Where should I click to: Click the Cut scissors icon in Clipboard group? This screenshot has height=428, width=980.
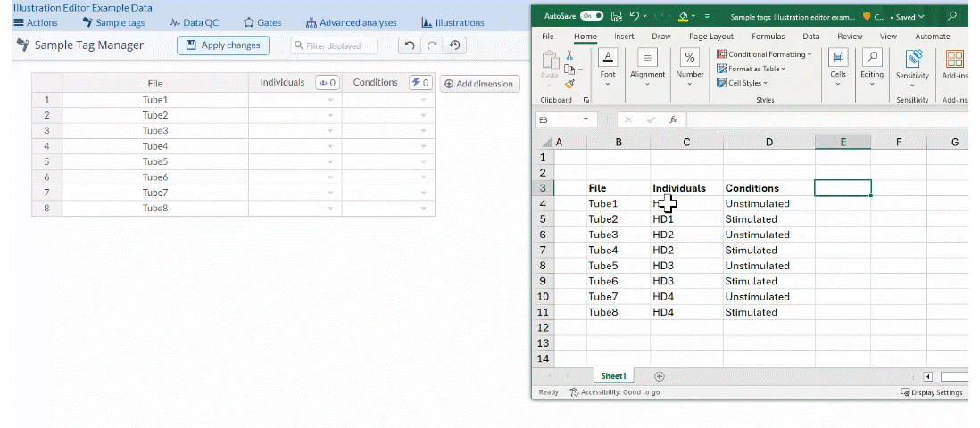pyautogui.click(x=569, y=55)
